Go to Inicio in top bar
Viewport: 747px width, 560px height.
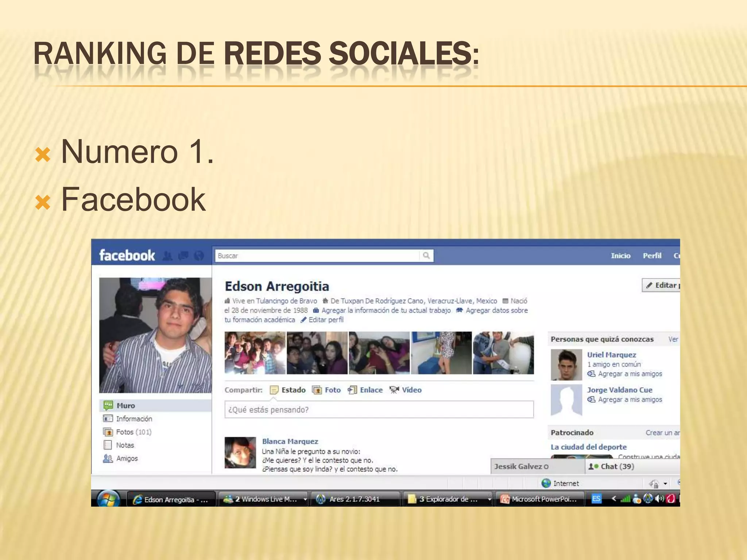pos(620,256)
